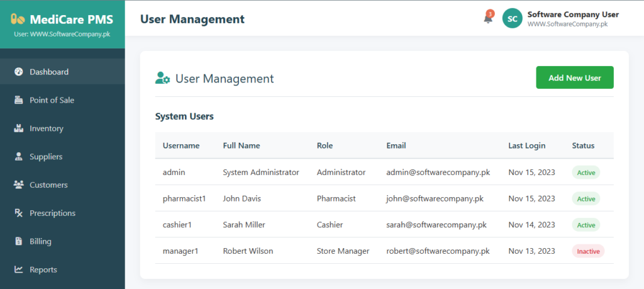Click the Prescriptions Rx icon
The image size is (644, 289).
coord(18,213)
